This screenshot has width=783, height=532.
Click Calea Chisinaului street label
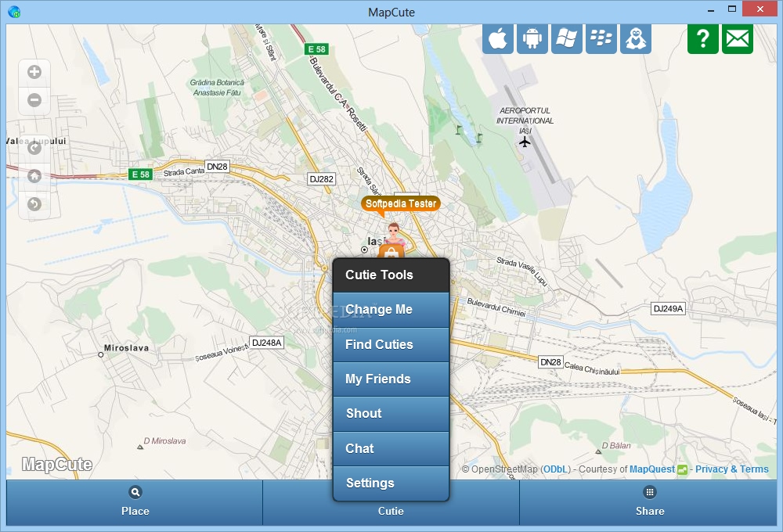(x=592, y=368)
